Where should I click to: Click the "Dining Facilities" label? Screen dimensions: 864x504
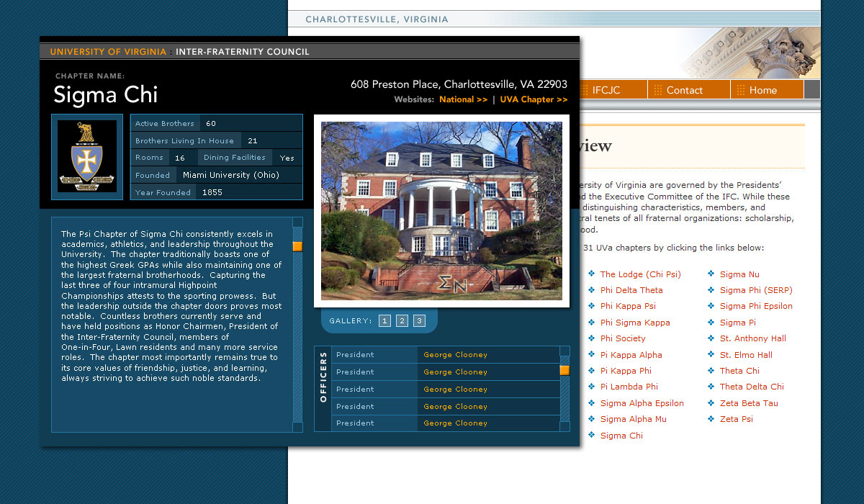[x=235, y=158]
